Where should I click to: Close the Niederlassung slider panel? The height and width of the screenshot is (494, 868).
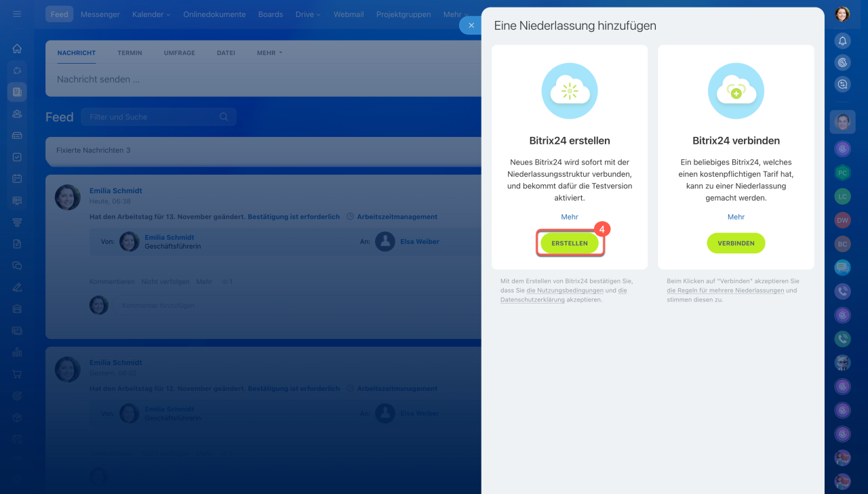471,25
